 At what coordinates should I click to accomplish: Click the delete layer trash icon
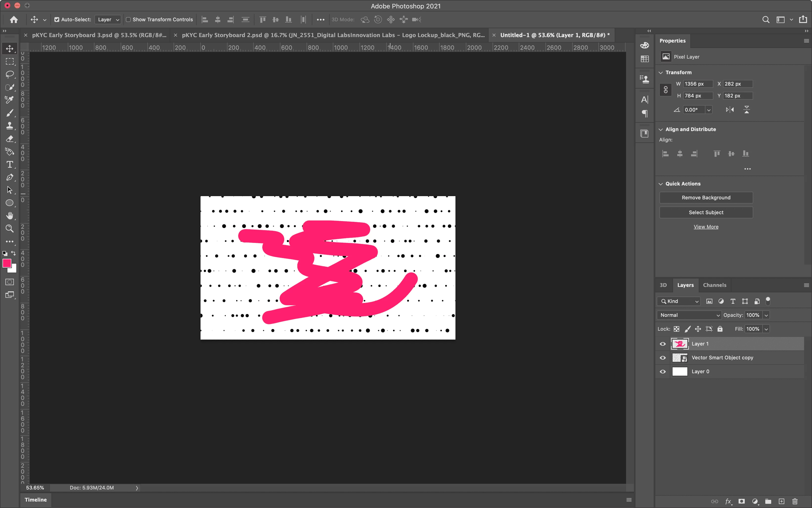point(795,501)
